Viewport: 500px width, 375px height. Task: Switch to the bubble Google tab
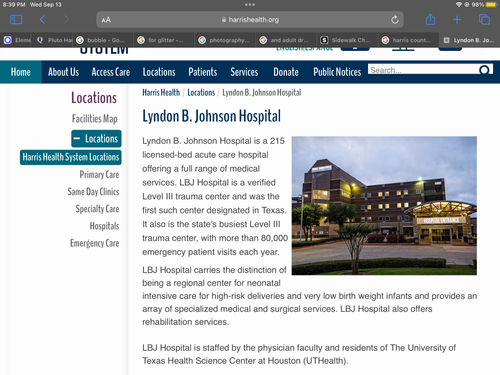(104, 40)
